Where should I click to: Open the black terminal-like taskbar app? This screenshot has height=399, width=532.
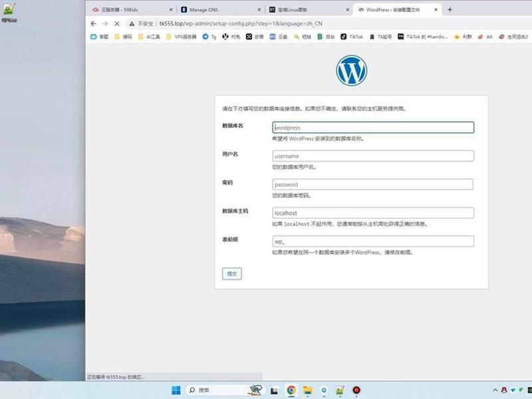(274, 391)
